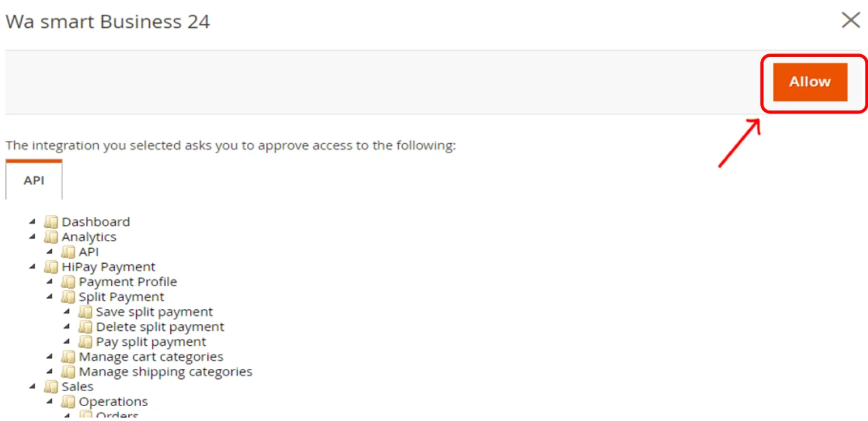Click the orange Allow button
The width and height of the screenshot is (868, 421).
coord(810,82)
